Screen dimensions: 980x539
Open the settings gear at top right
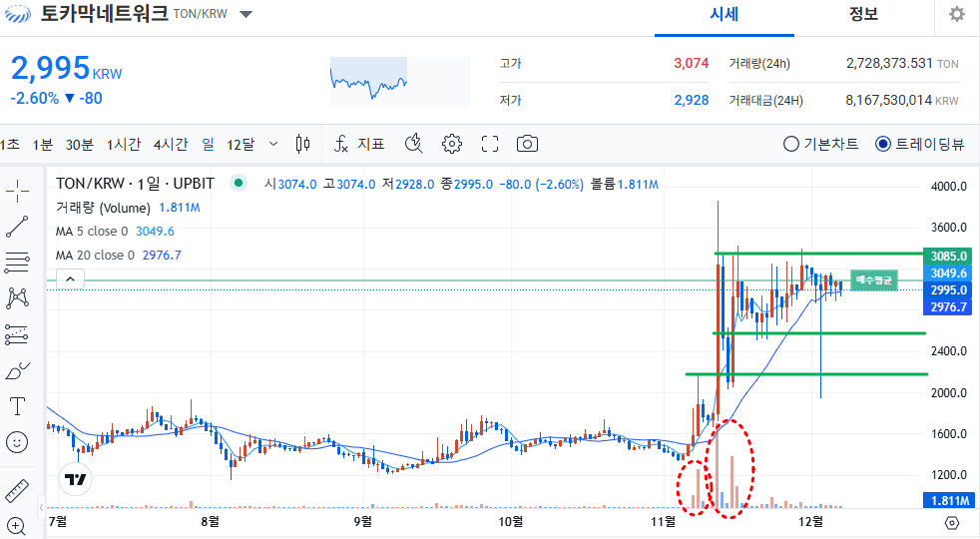pos(957,14)
